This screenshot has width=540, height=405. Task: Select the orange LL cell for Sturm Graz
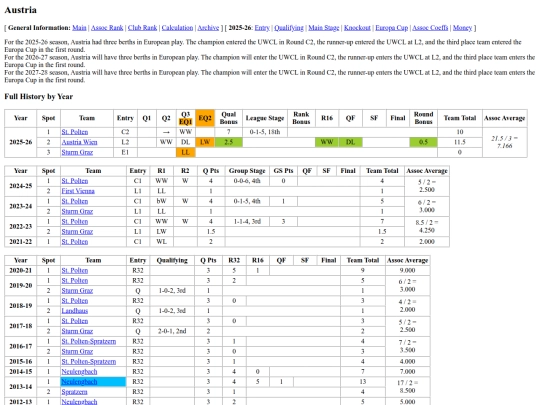[185, 152]
